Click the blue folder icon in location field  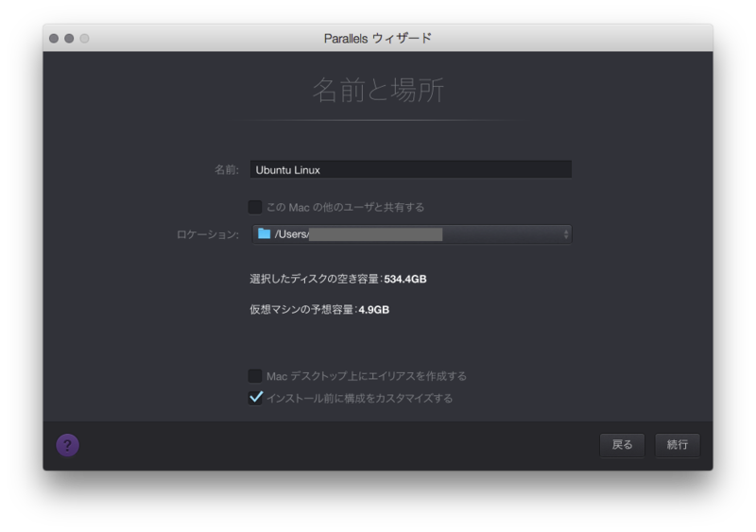(x=264, y=234)
